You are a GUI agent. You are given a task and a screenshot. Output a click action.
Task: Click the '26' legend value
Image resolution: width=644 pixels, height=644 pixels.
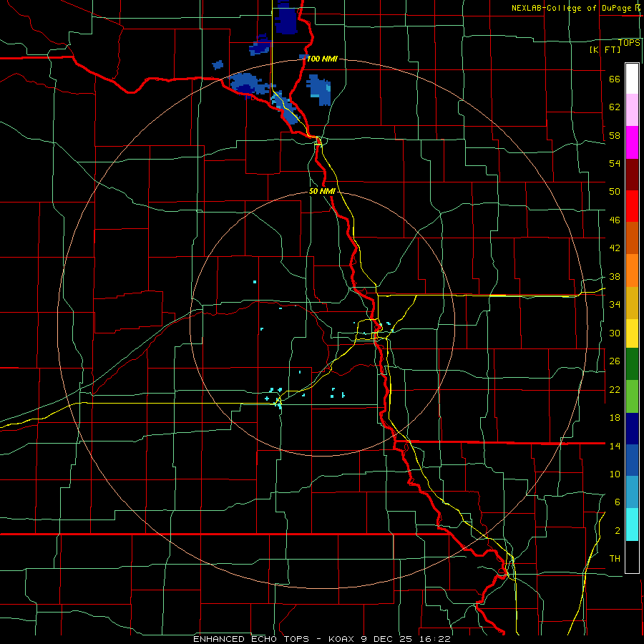point(615,361)
